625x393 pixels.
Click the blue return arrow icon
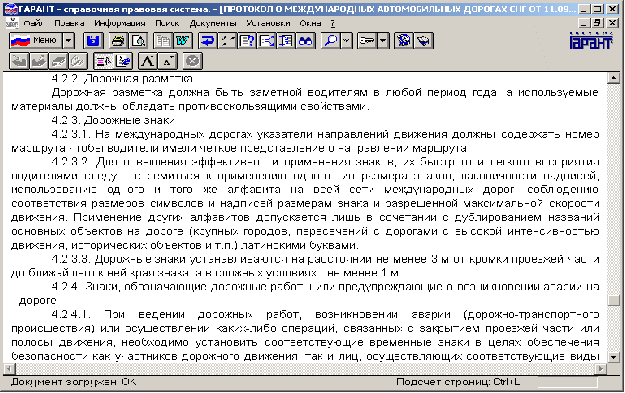tap(208, 40)
